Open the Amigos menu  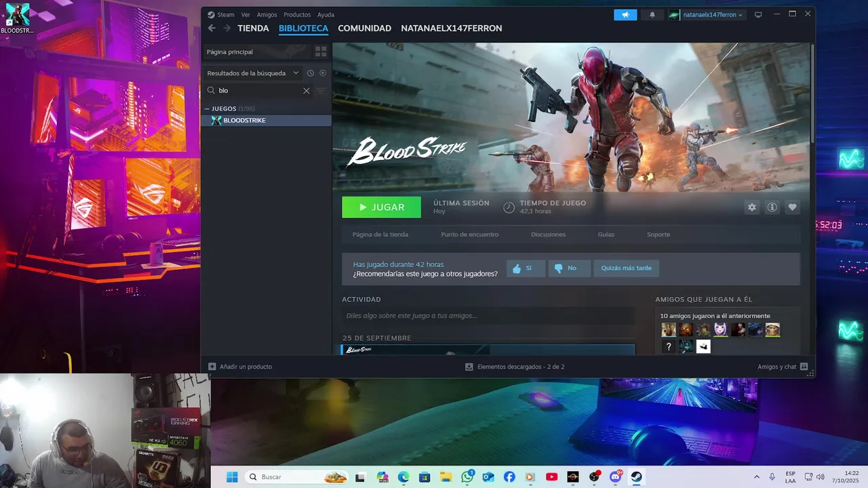click(267, 14)
